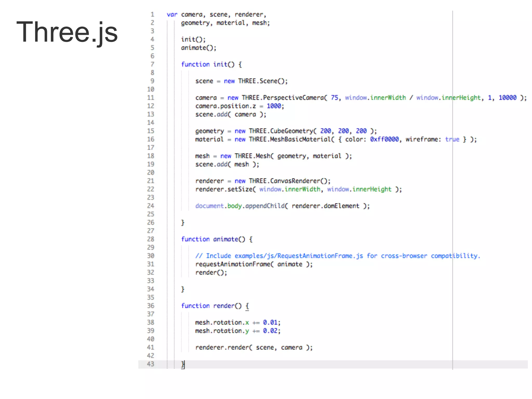Click the Three.js slide title

coord(67,32)
